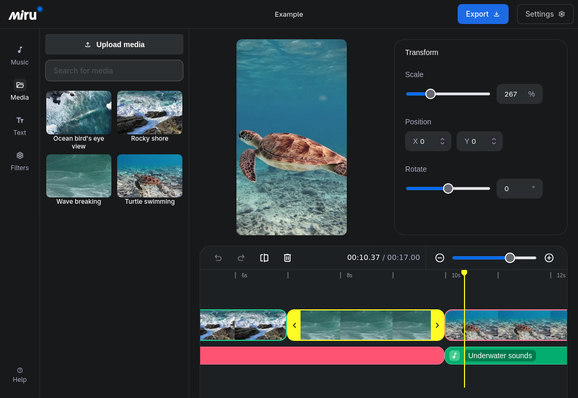
Task: Click the X position field
Action: tap(428, 141)
